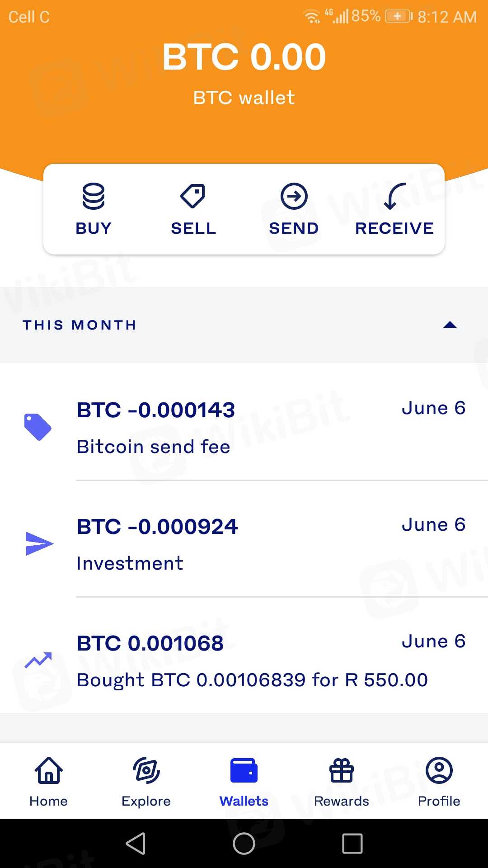Tap the blue tag icon beside send fee
488x868 pixels.
click(38, 427)
